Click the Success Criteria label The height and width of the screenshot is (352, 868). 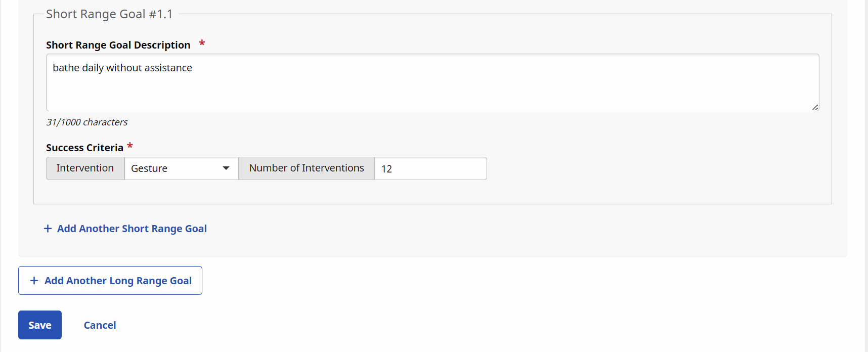(x=84, y=148)
